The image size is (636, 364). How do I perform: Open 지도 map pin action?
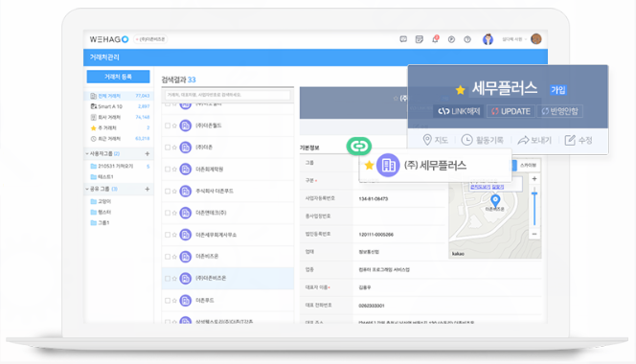click(435, 140)
